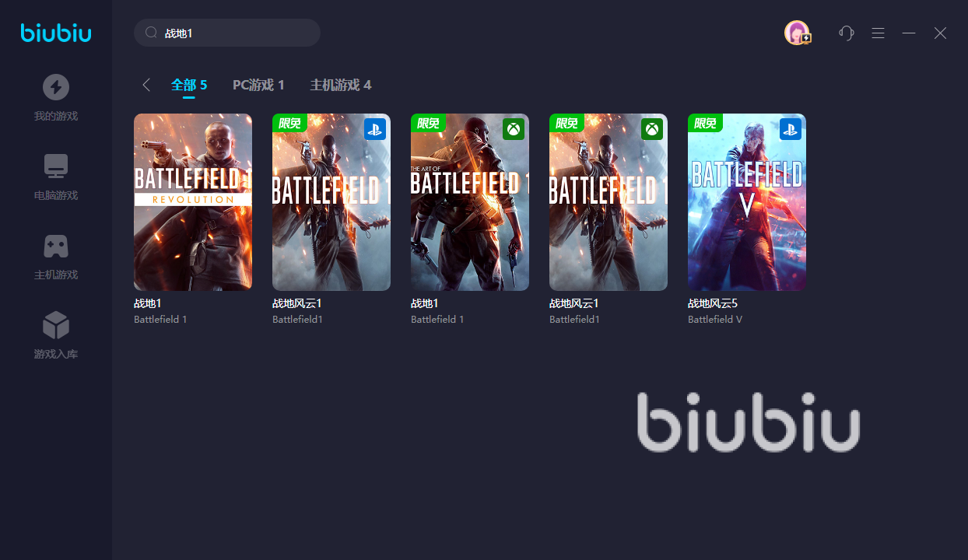The width and height of the screenshot is (968, 560).
Task: Select the PC games monitor icon
Action: coord(55,166)
